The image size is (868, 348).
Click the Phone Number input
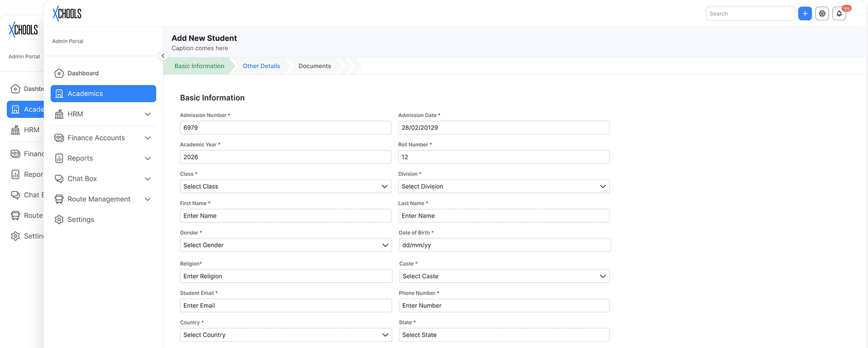pyautogui.click(x=505, y=306)
